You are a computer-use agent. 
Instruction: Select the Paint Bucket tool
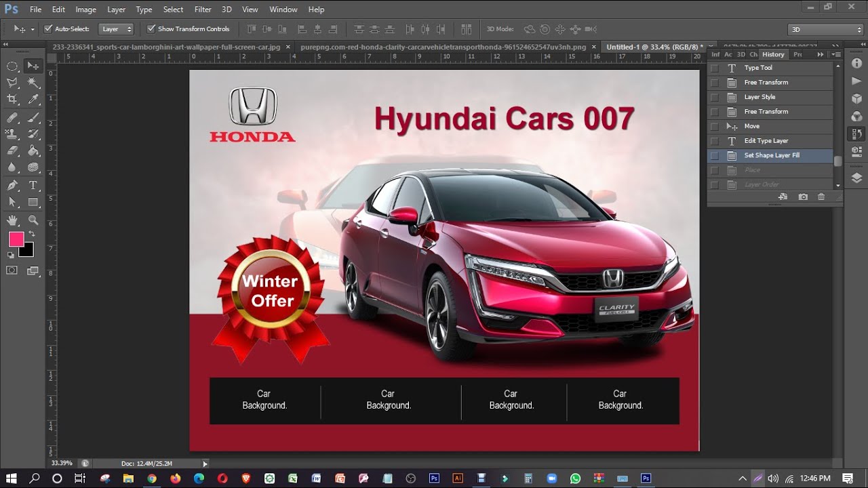coord(33,150)
